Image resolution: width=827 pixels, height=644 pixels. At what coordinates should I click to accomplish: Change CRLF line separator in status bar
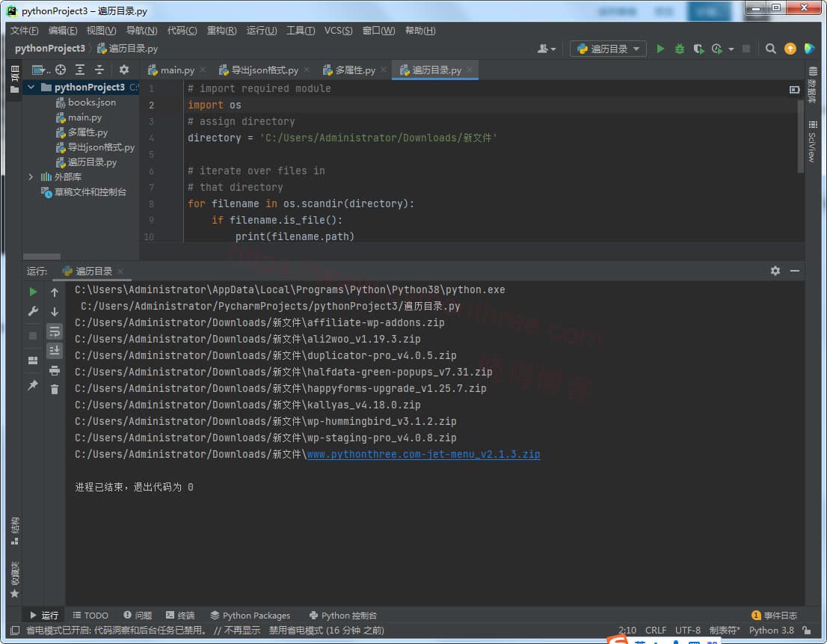tap(656, 631)
